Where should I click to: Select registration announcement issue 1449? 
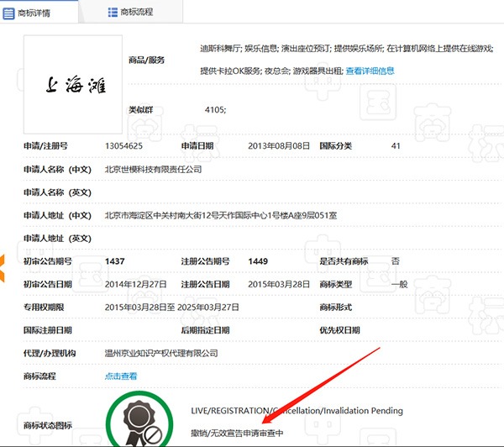[258, 261]
